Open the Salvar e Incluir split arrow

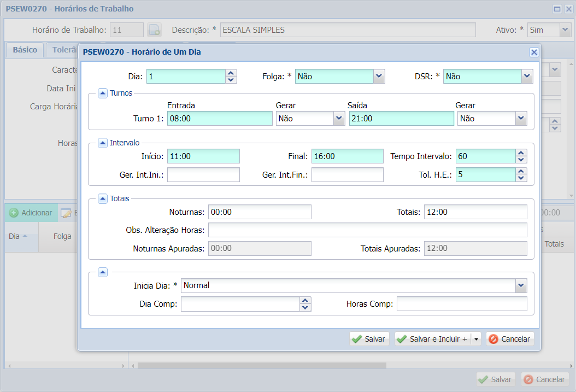[476, 339]
